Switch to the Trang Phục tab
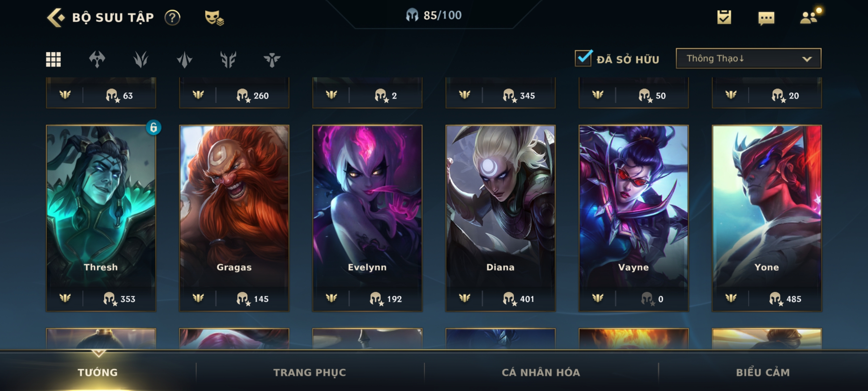868x391 pixels. pos(310,372)
